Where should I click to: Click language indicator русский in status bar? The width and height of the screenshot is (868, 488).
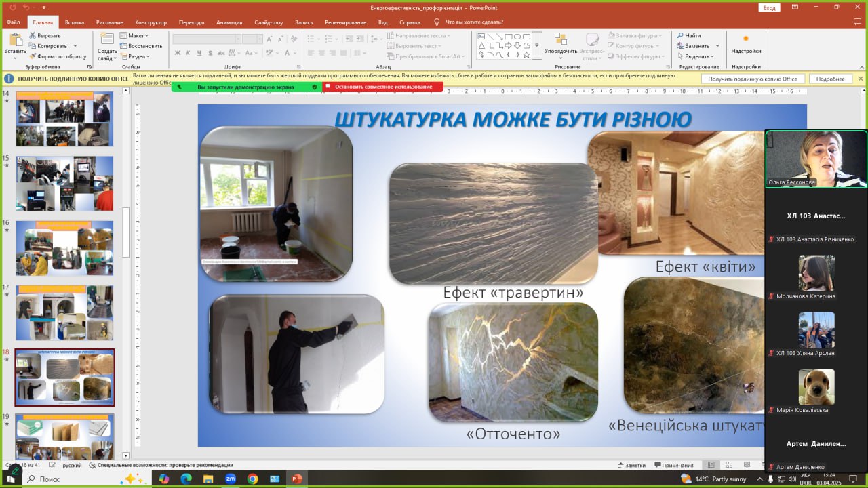coord(72,465)
